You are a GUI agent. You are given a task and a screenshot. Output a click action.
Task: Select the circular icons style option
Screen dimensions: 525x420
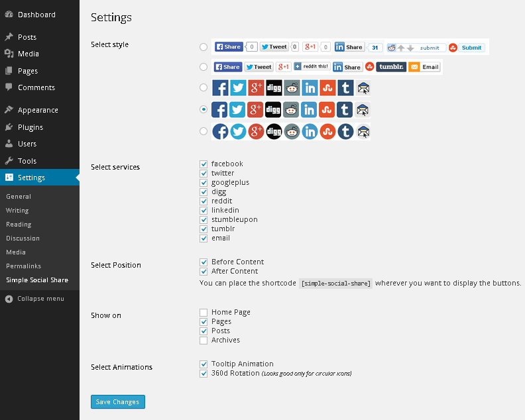[x=204, y=131]
